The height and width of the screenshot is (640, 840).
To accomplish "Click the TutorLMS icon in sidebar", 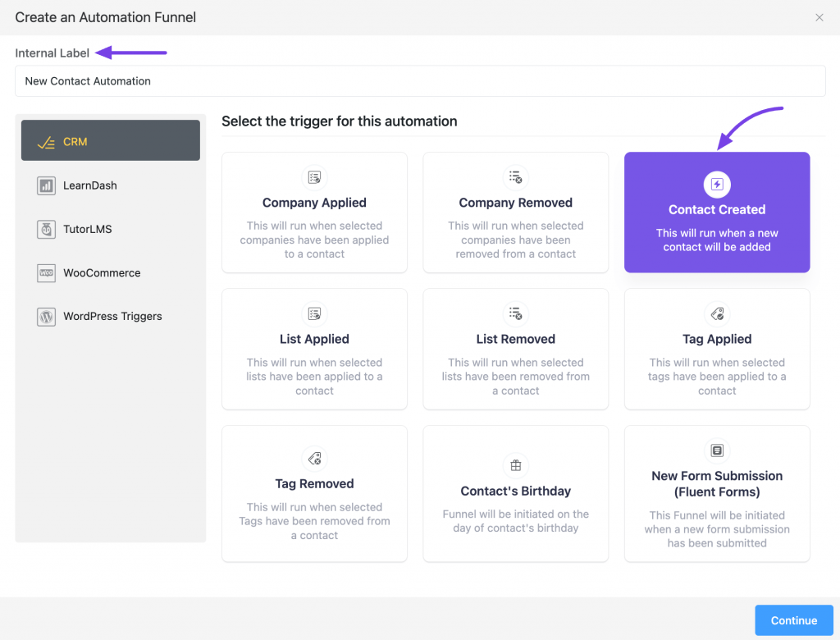I will point(45,229).
